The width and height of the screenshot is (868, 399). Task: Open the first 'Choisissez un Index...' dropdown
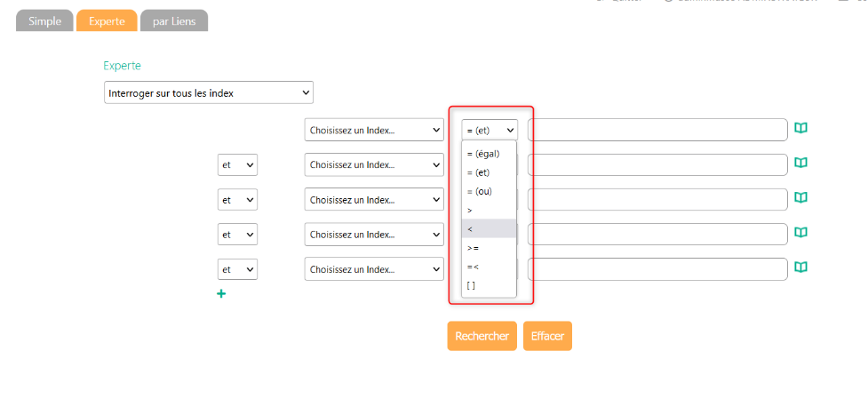coord(373,130)
